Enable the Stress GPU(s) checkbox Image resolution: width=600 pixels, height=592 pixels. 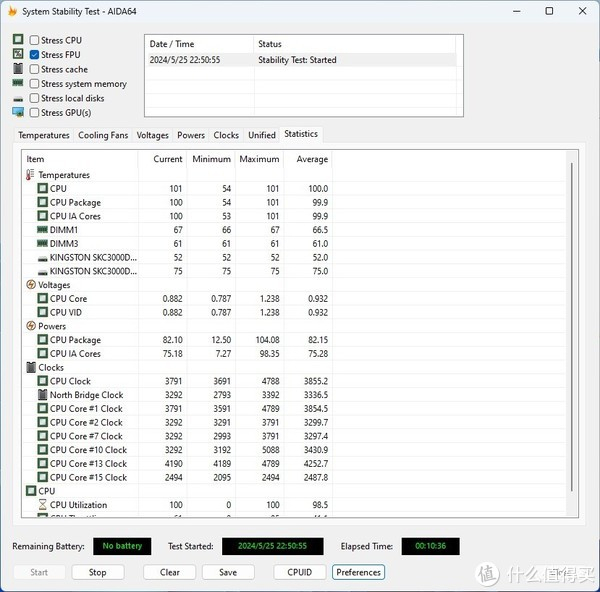34,113
